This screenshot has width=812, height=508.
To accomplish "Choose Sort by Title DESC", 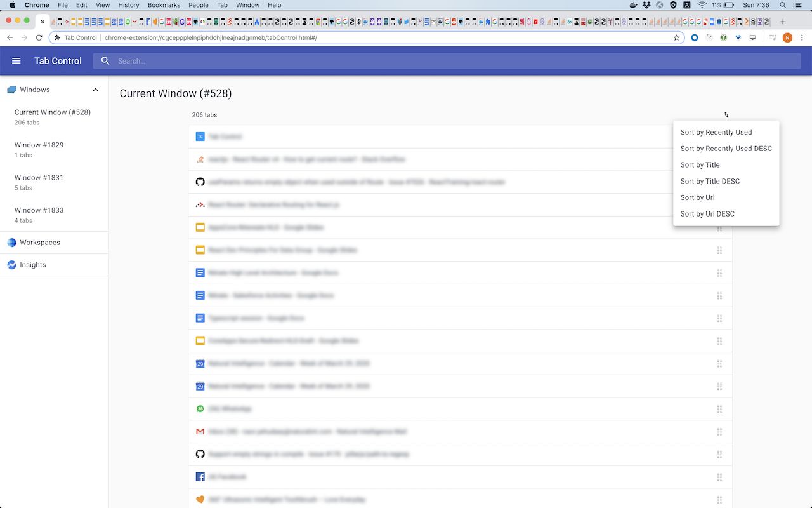I will click(726, 181).
